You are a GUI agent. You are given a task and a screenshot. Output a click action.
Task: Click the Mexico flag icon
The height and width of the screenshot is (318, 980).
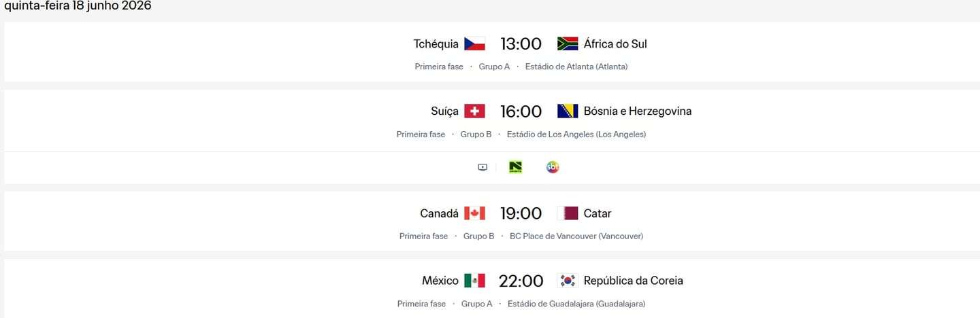click(474, 281)
